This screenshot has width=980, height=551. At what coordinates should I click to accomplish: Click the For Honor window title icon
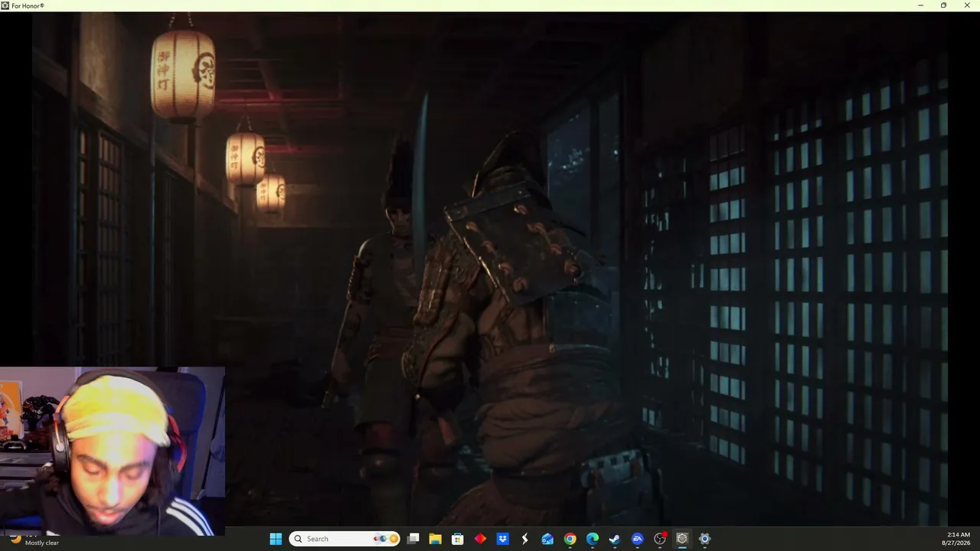pos(5,5)
